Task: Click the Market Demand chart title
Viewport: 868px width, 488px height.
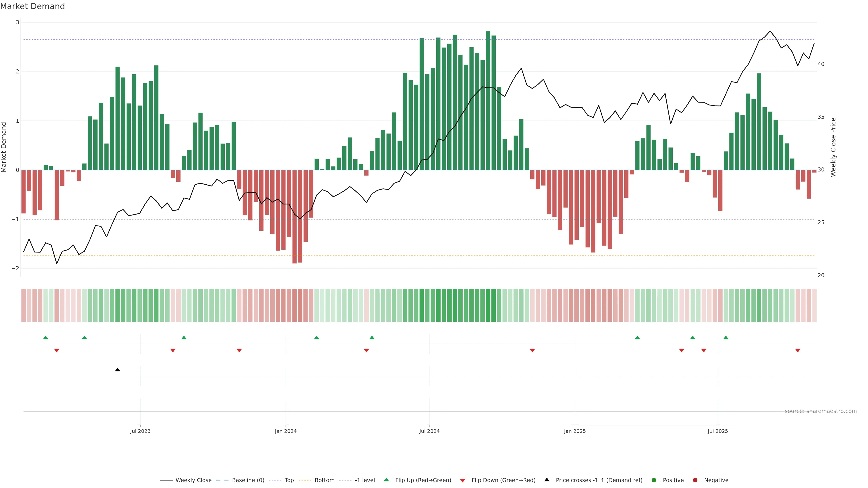Action: [x=32, y=6]
